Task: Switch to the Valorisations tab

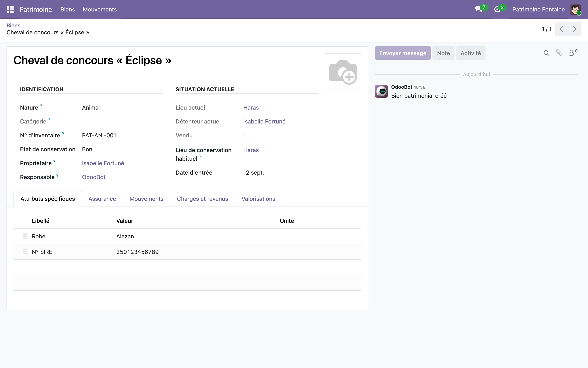Action: coord(258,199)
